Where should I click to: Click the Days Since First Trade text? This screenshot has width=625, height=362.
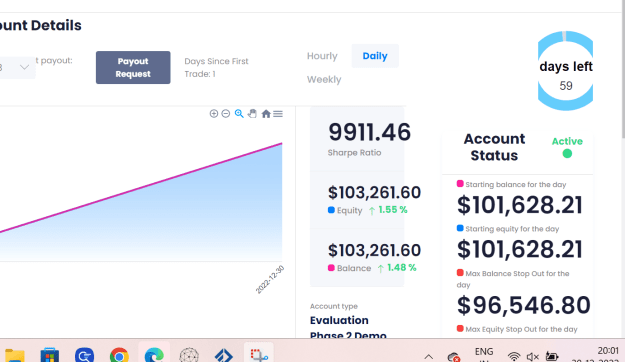click(x=216, y=67)
